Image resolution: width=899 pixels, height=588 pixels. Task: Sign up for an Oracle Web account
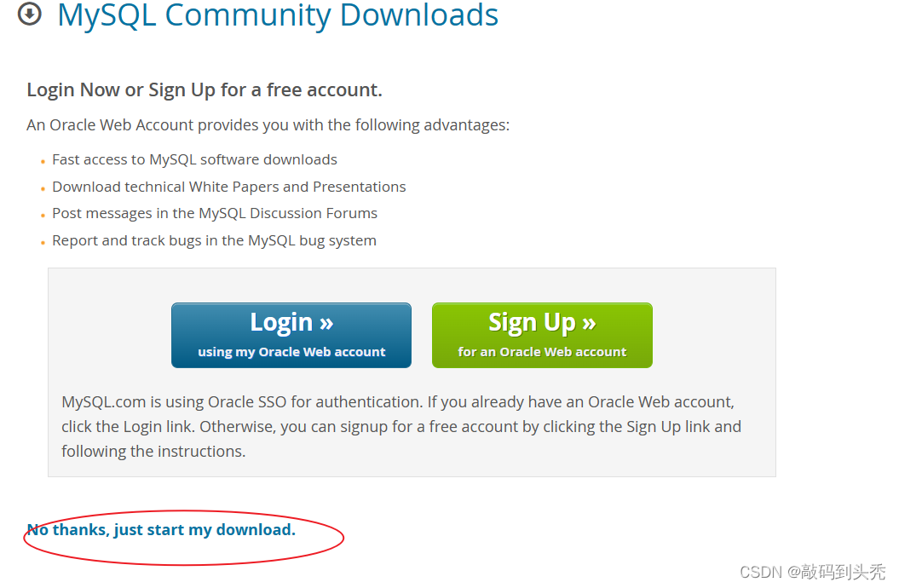pos(542,335)
